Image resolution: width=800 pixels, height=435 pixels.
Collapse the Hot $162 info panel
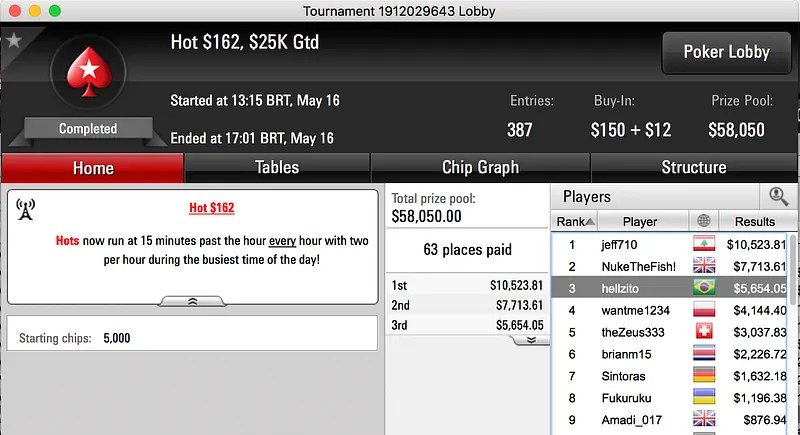pyautogui.click(x=193, y=300)
